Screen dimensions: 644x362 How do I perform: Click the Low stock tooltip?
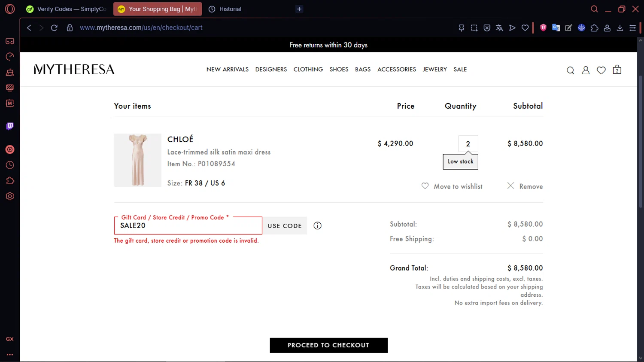coord(460,161)
